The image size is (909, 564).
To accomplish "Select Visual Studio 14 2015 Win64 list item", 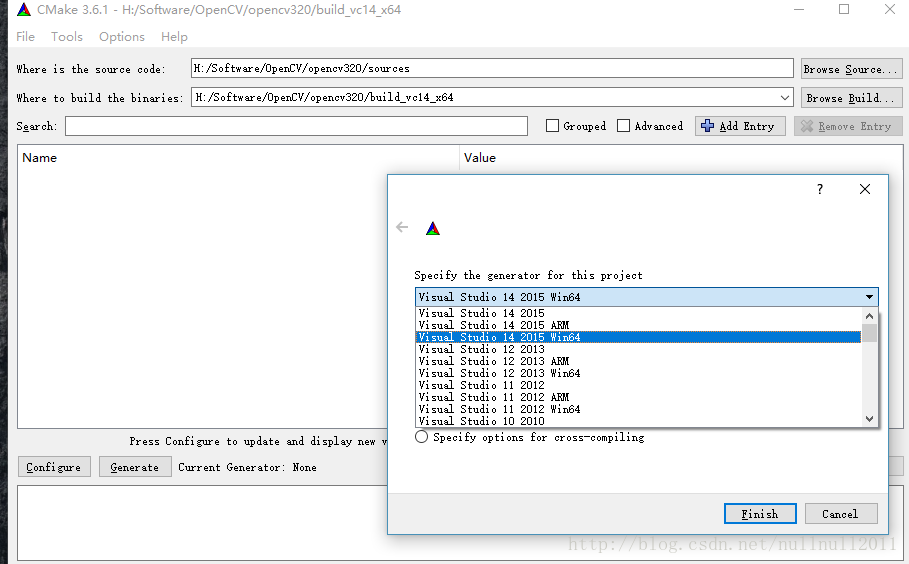I will click(638, 337).
